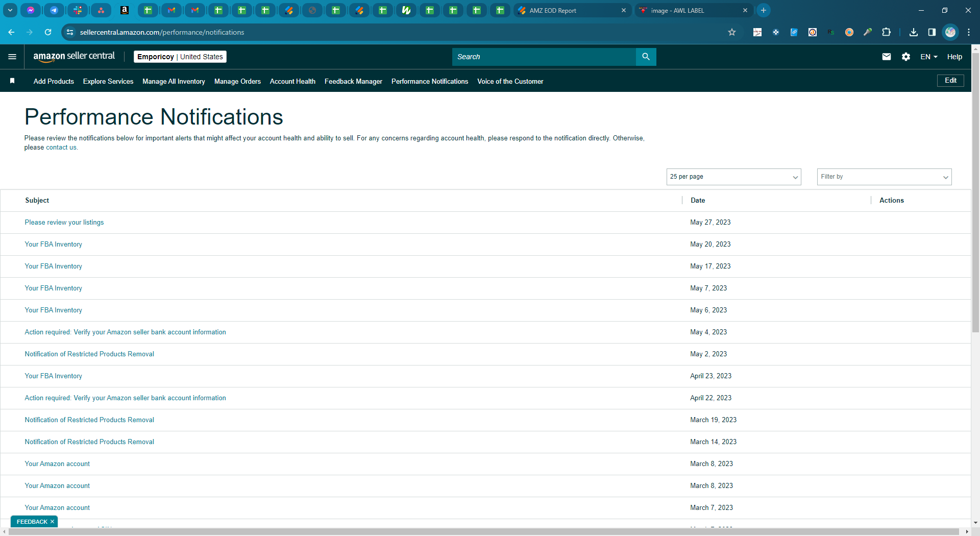Click the vertical page scrollbar thumb
980x536 pixels.
pos(975,193)
